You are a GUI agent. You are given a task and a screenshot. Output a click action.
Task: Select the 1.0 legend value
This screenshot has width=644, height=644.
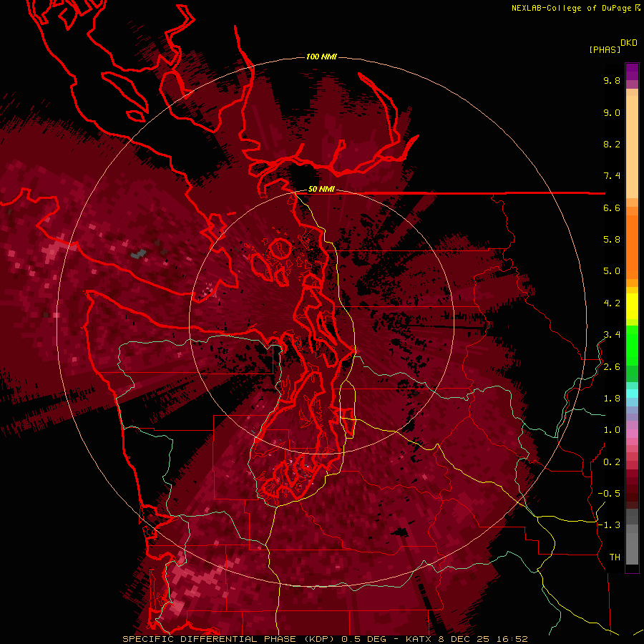612,430
